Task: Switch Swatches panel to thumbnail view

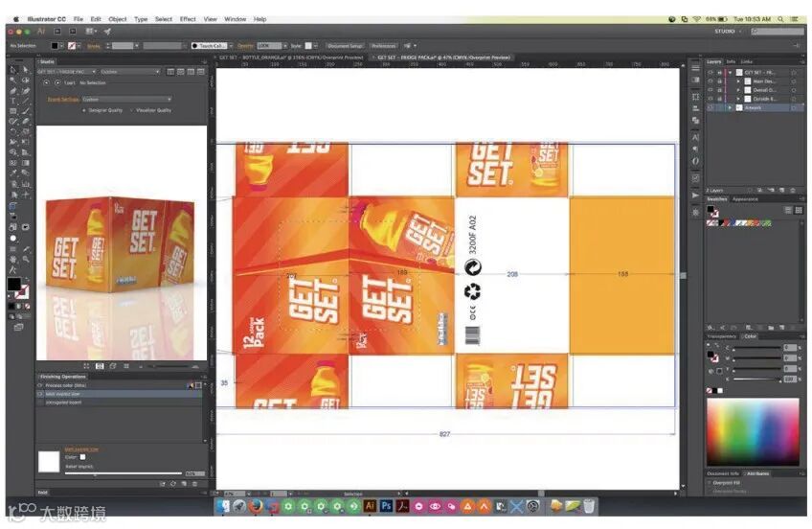Action: point(798,210)
